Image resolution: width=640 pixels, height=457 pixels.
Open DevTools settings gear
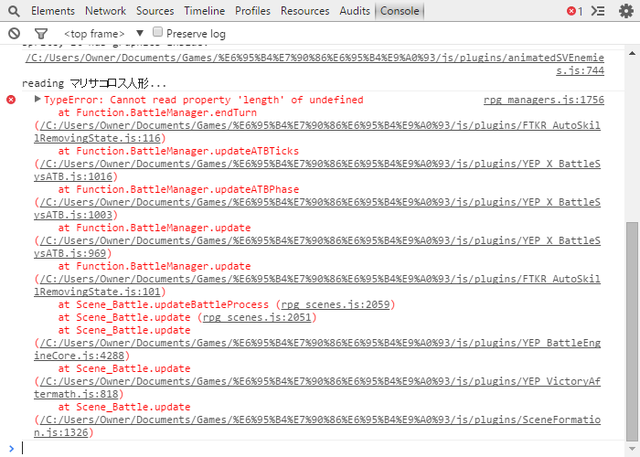pyautogui.click(x=626, y=11)
